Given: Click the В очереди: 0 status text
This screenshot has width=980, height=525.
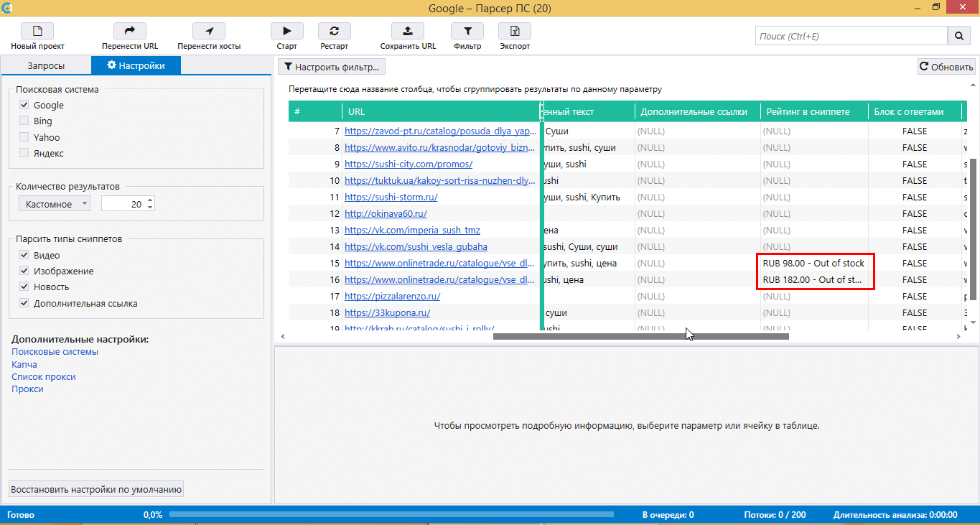Looking at the screenshot, I should click(668, 515).
